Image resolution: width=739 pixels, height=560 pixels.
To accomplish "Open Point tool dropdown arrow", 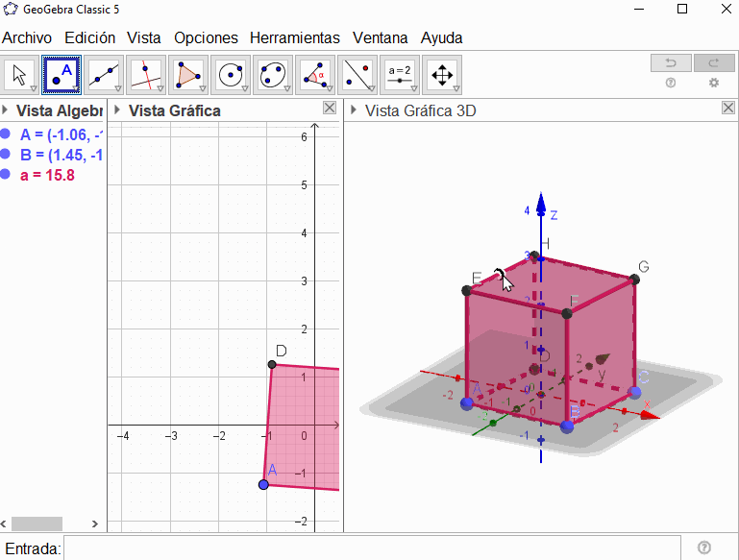I will pyautogui.click(x=76, y=88).
